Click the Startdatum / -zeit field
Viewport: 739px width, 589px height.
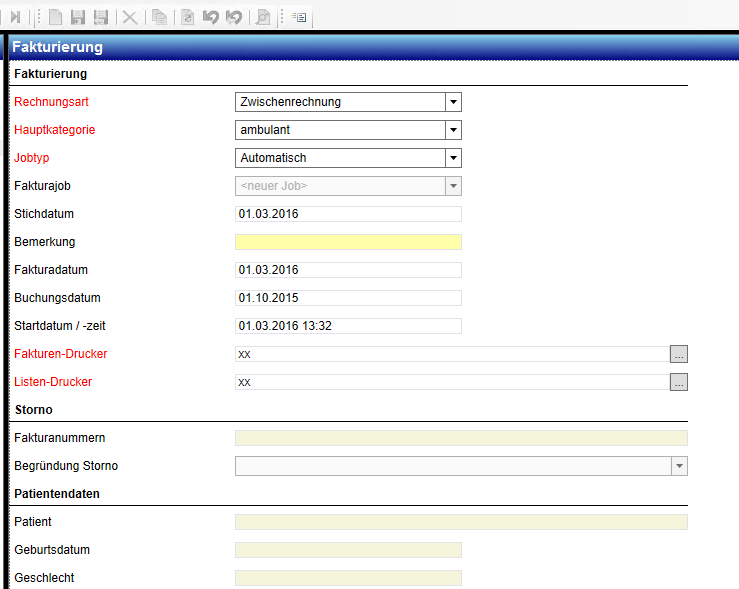[348, 326]
